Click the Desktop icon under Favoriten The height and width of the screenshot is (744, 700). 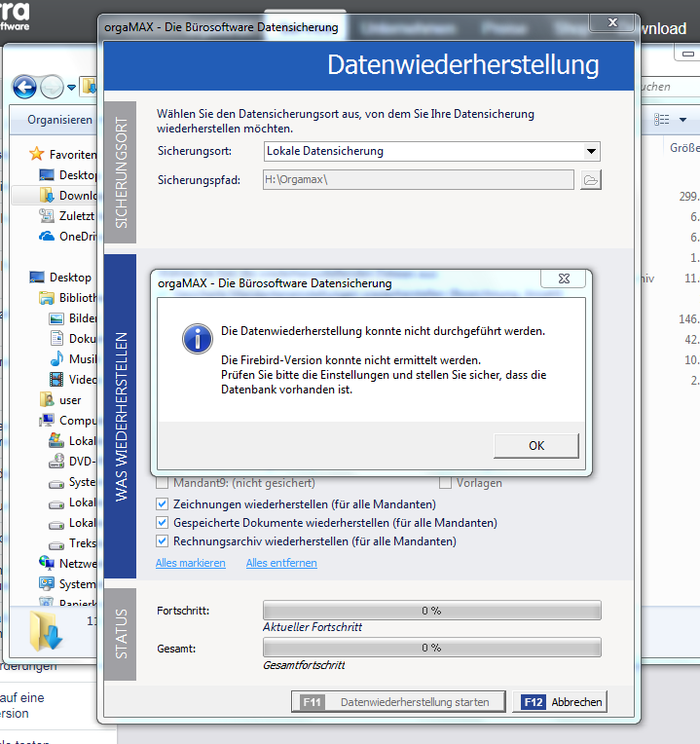pyautogui.click(x=47, y=174)
